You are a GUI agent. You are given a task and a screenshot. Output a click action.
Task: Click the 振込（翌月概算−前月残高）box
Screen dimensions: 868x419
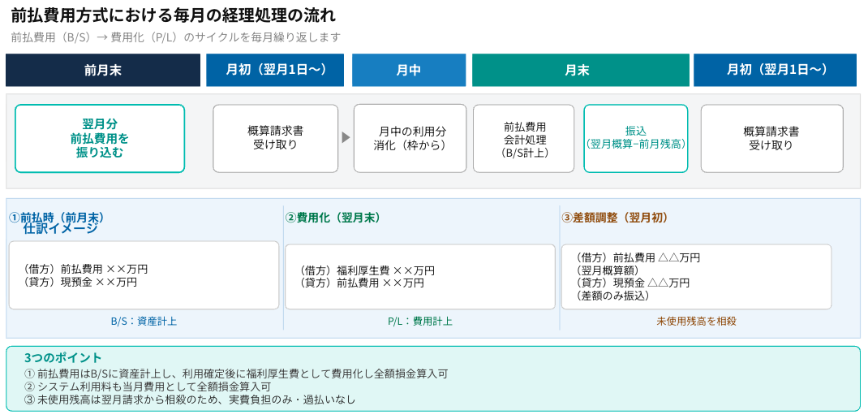[636, 139]
